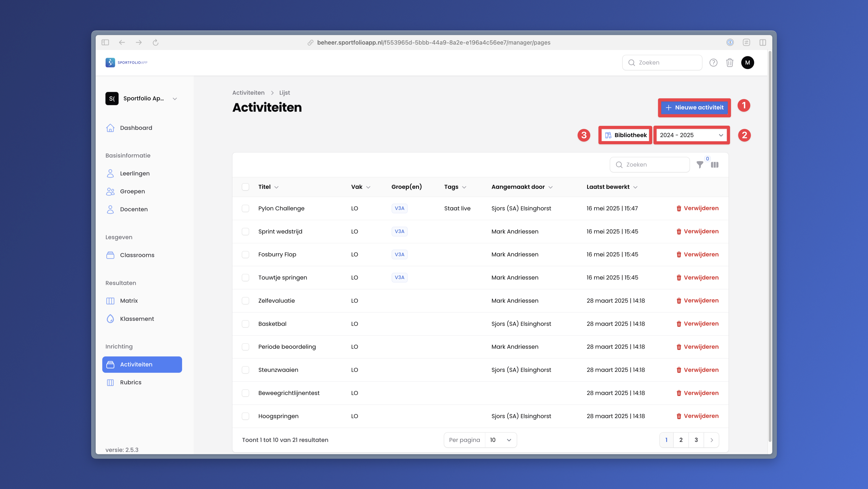
Task: Open the browser split view icon
Action: pyautogui.click(x=763, y=42)
